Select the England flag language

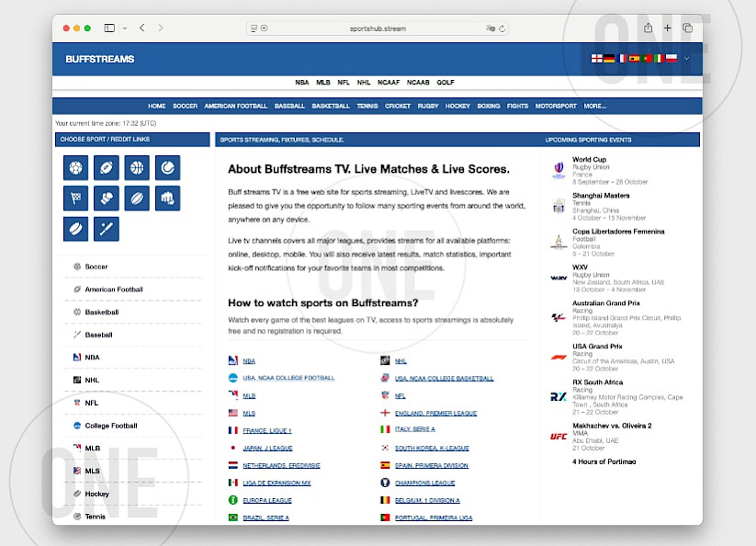(x=597, y=58)
